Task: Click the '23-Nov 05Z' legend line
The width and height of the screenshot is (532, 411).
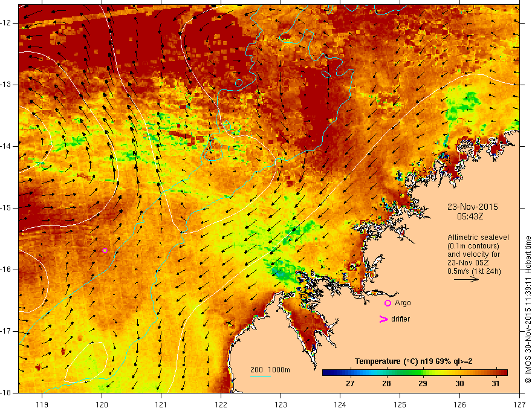Action: [468, 263]
